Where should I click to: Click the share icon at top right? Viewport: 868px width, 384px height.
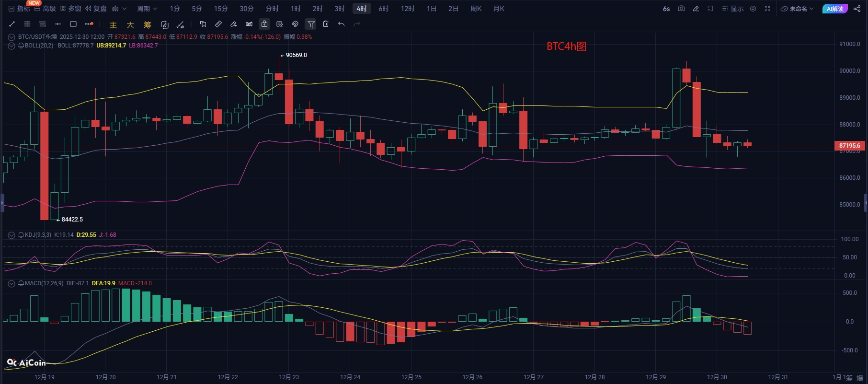pos(857,9)
